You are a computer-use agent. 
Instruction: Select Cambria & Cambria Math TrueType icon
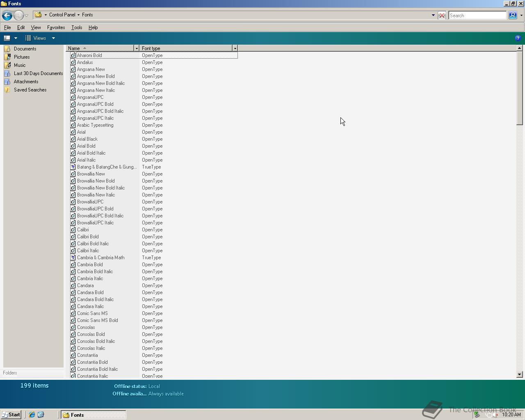pyautogui.click(x=73, y=258)
